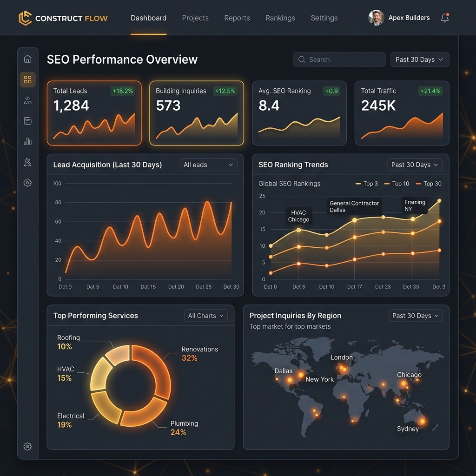
Task: Open header Past 30 Days dropdown
Action: click(x=420, y=59)
